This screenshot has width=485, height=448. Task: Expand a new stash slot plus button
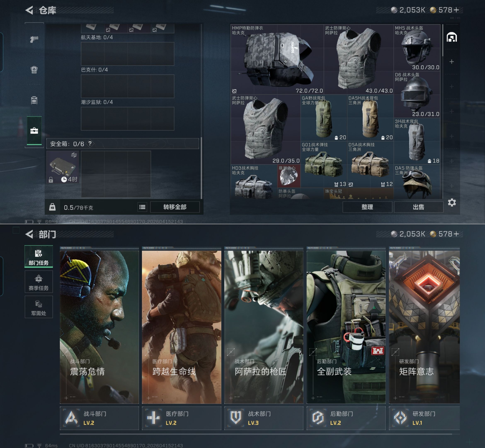[x=452, y=62]
